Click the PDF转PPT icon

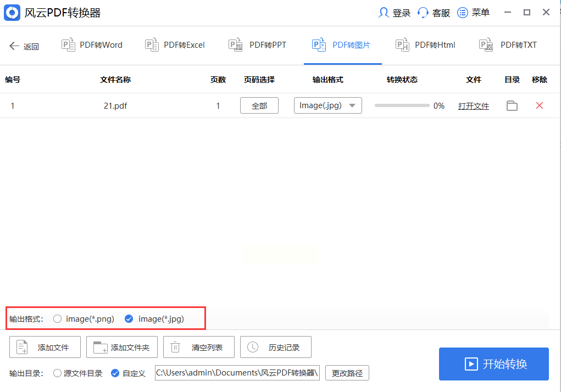(x=235, y=45)
